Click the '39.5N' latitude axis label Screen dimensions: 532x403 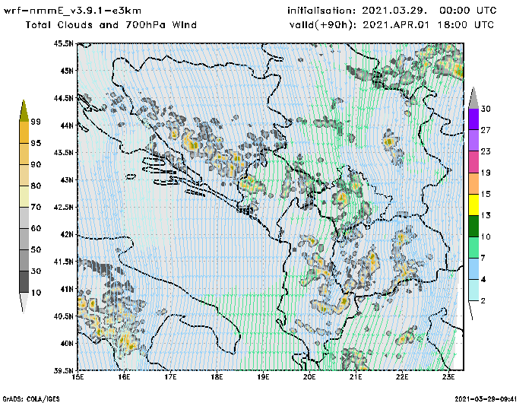(63, 371)
